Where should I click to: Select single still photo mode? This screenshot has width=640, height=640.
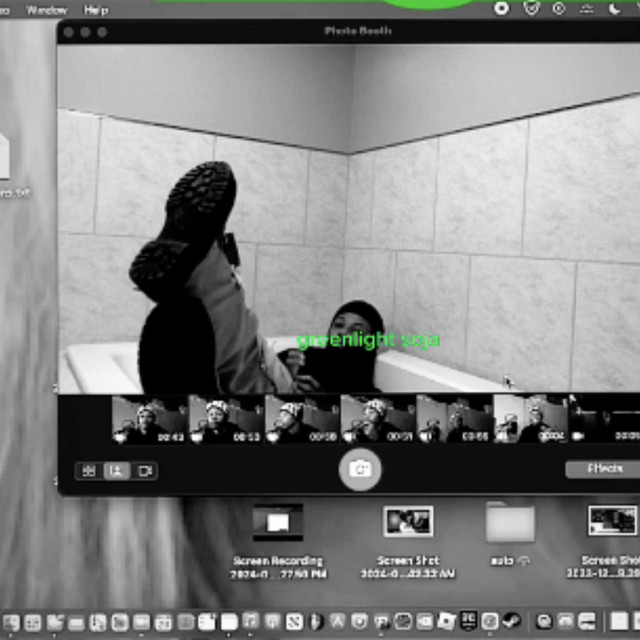pos(117,470)
